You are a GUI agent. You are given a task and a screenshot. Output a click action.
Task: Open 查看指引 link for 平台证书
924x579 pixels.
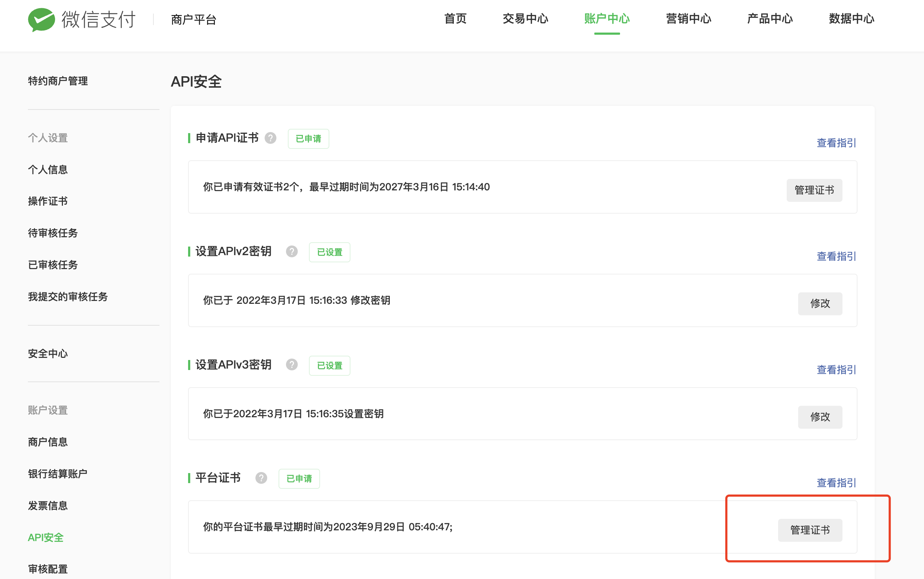tap(836, 482)
